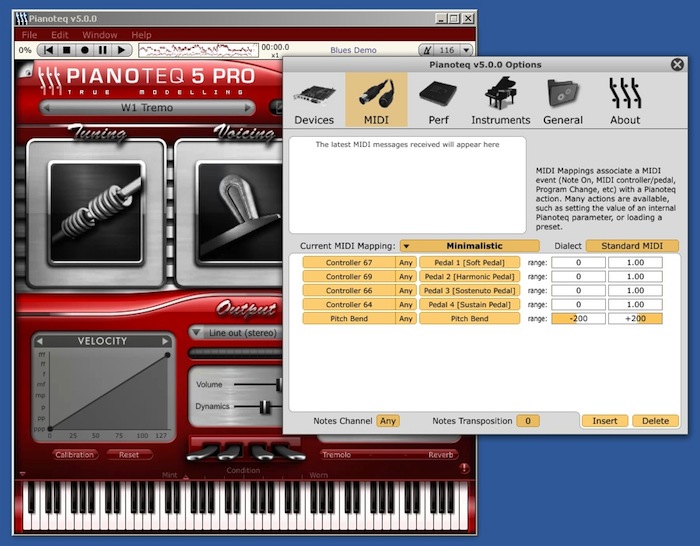Start recording with the record button
This screenshot has width=700, height=546.
point(85,50)
